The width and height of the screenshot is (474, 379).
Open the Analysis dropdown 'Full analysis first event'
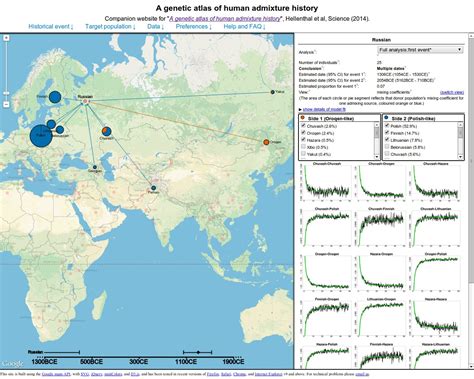click(x=420, y=50)
